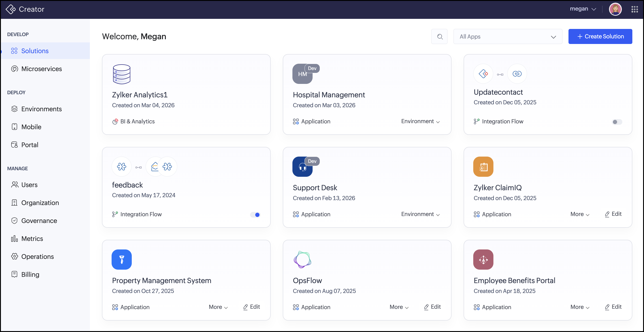Image resolution: width=644 pixels, height=332 pixels.
Task: Open megan's profile avatar
Action: [x=615, y=9]
